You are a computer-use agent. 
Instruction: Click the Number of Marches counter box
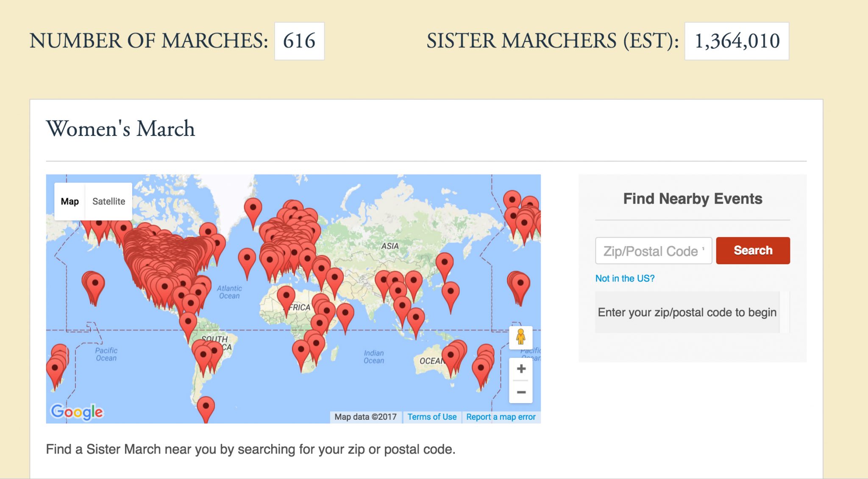[299, 41]
